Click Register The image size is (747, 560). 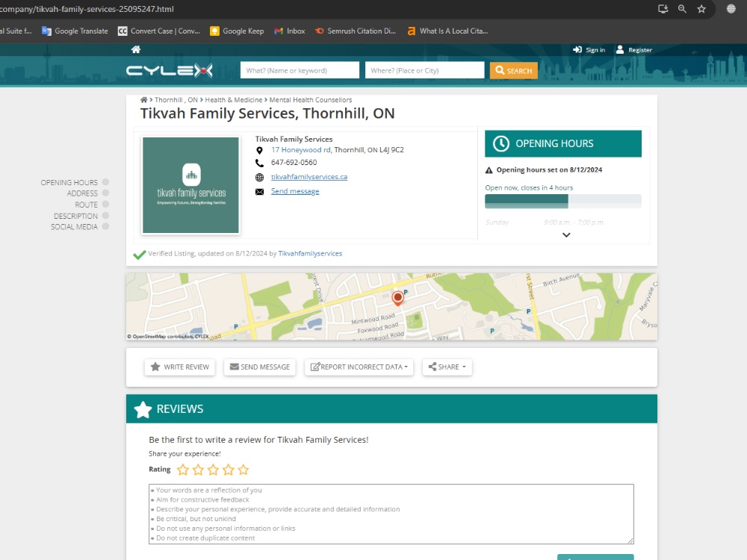tap(634, 49)
